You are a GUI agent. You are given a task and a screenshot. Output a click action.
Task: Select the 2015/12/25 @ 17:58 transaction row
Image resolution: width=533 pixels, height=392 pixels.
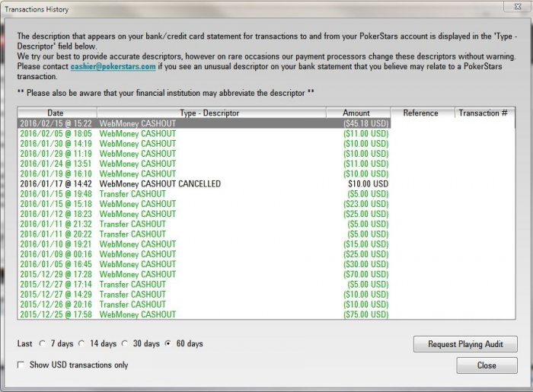coord(203,314)
